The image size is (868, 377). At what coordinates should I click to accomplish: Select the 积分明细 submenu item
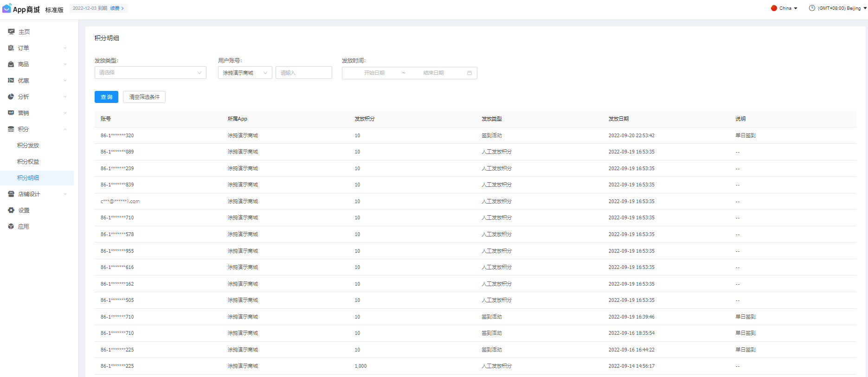pos(37,178)
